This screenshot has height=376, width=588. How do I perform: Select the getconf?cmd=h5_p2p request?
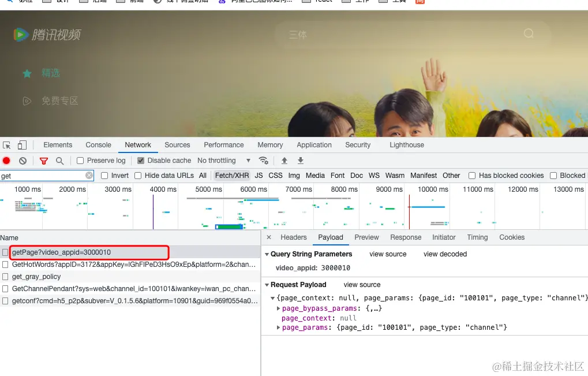point(130,301)
